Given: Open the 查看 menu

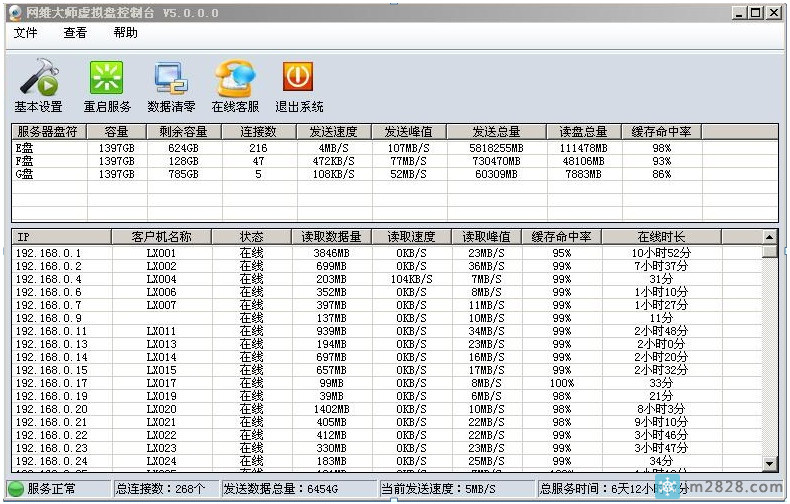Looking at the screenshot, I should pos(75,33).
